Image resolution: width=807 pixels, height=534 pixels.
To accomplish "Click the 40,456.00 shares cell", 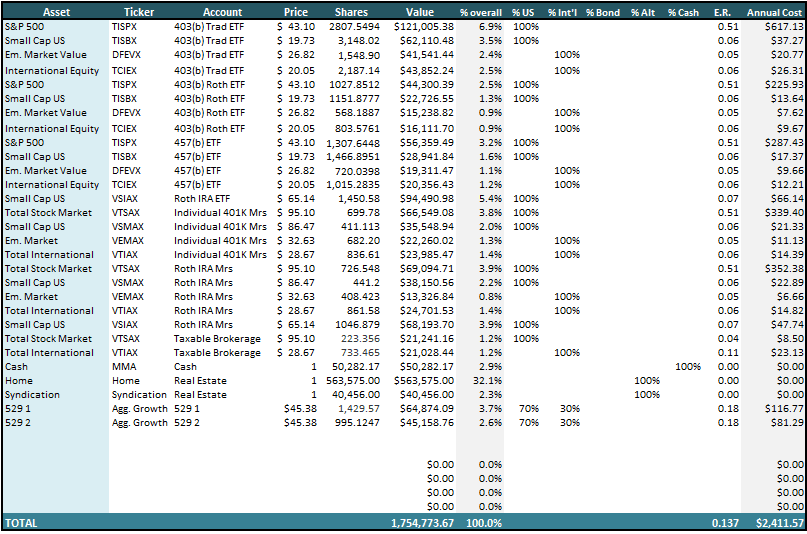I will (356, 394).
